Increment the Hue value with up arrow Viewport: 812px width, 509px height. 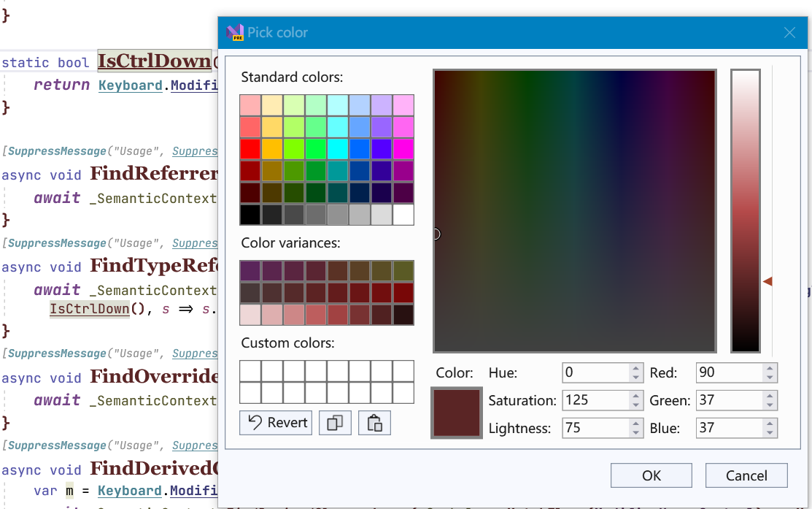coord(635,369)
